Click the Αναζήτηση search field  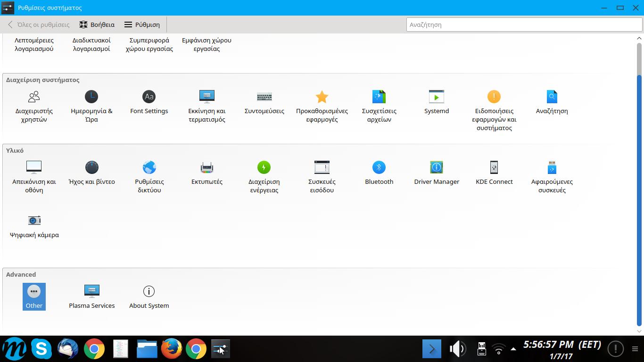523,25
